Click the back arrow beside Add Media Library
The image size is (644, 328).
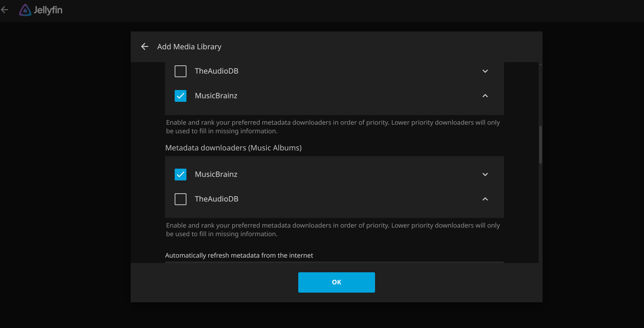145,46
